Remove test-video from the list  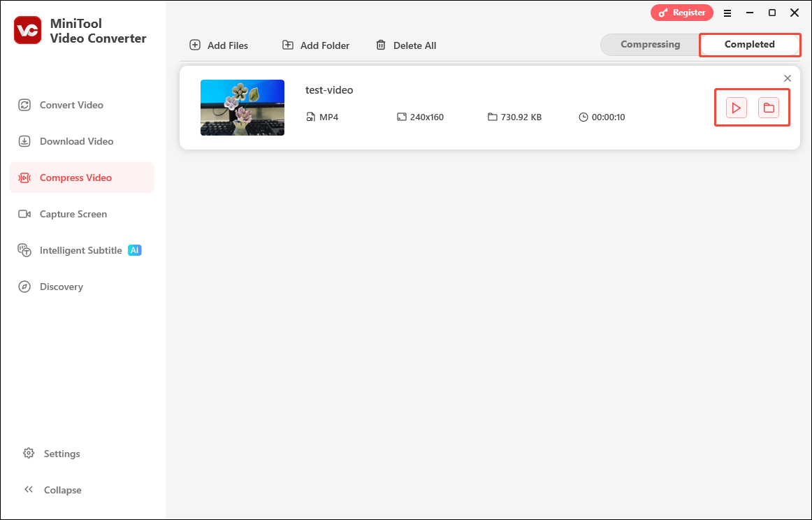click(x=788, y=78)
